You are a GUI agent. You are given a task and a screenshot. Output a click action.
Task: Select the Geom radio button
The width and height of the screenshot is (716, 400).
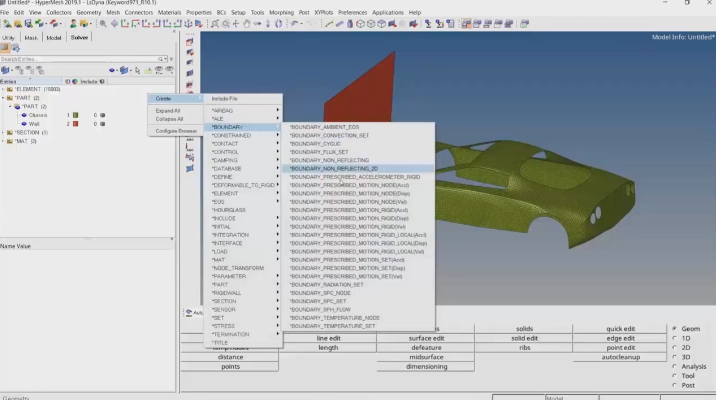(x=673, y=329)
